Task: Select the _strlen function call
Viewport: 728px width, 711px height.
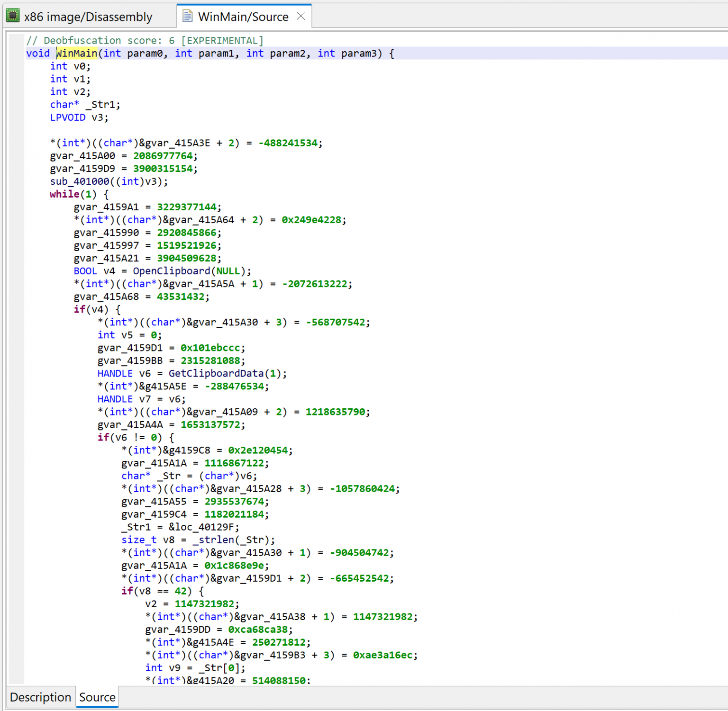Action: pyautogui.click(x=214, y=540)
